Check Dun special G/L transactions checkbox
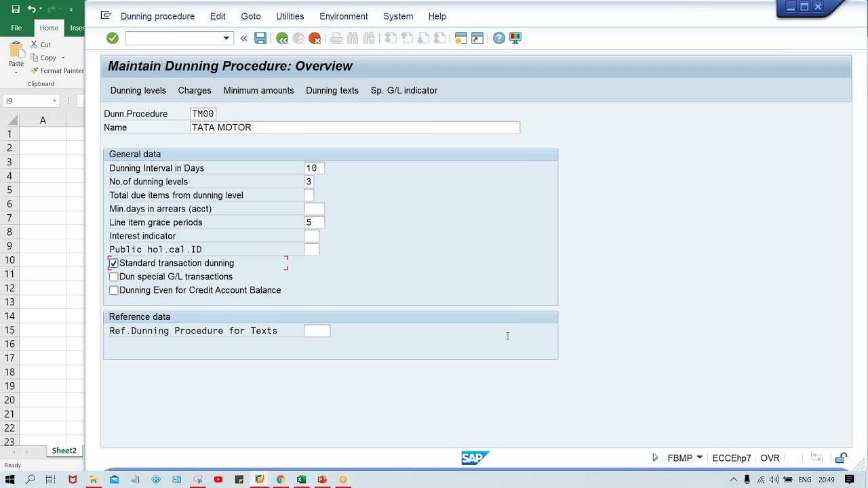The image size is (868, 488). click(114, 277)
